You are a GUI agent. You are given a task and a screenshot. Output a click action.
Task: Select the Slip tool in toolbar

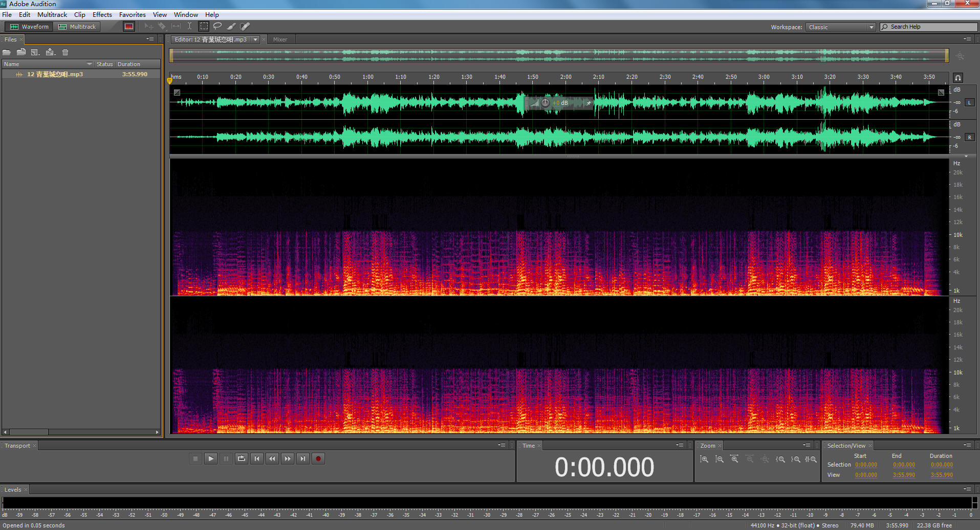(176, 26)
